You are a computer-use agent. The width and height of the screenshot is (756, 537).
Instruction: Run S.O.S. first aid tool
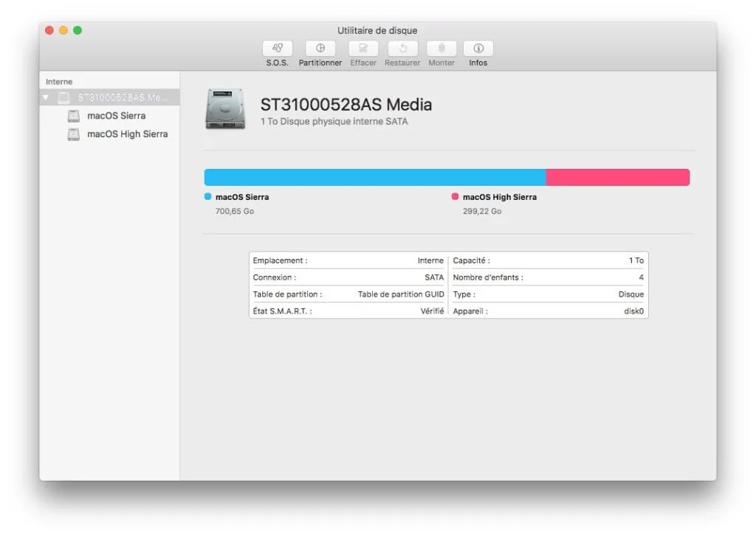(278, 48)
